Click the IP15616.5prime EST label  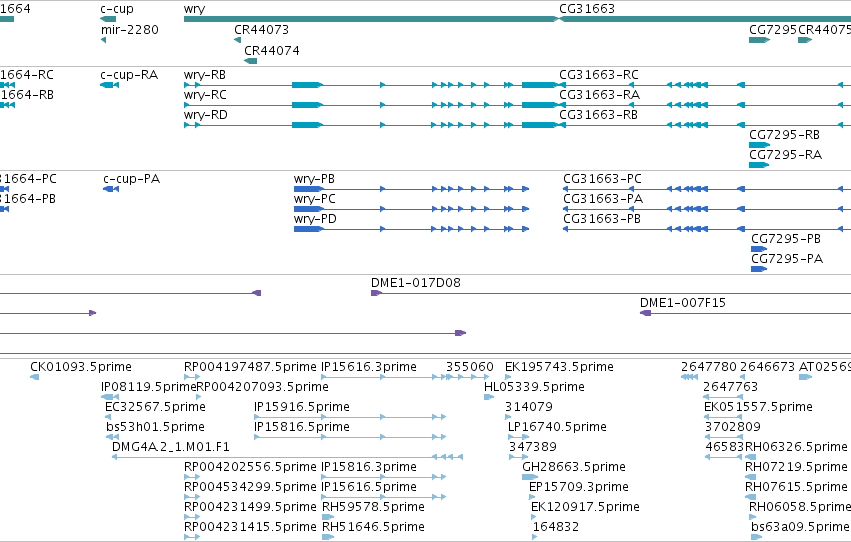369,487
